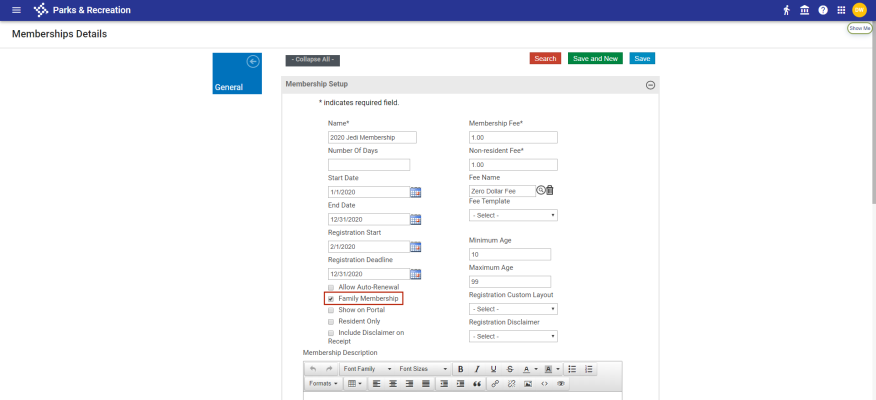
Task: Click the Fee Name search magnifier icon
Action: click(x=540, y=190)
